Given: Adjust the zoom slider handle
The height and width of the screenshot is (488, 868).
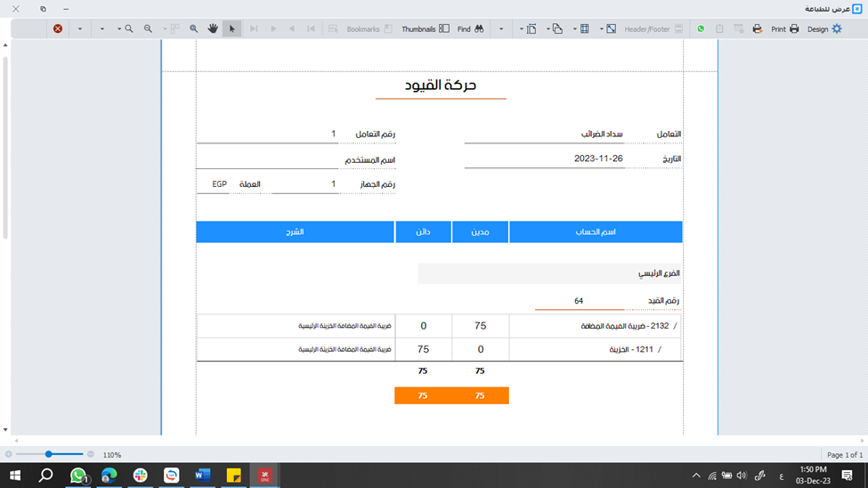Looking at the screenshot, I should click(49, 454).
